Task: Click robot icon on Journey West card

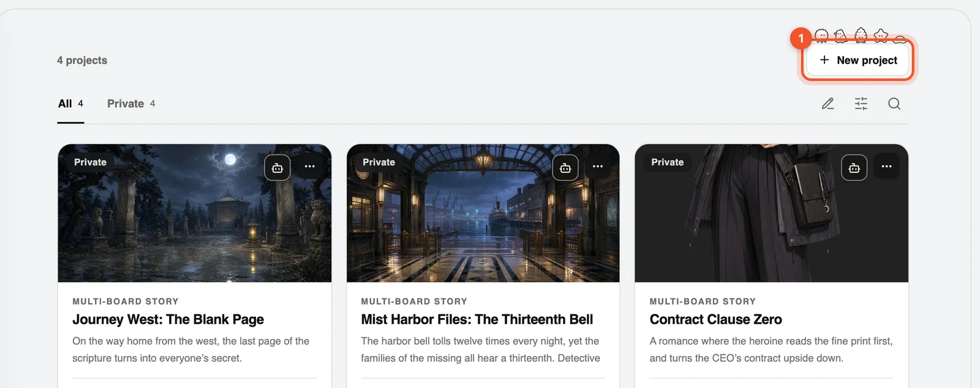Action: (277, 167)
